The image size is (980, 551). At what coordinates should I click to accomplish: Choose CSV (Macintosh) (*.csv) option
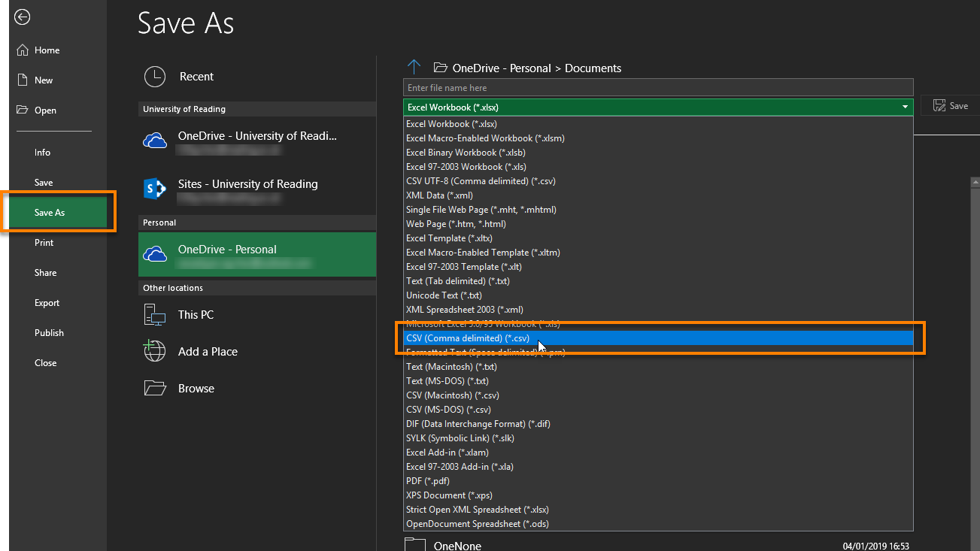pos(658,395)
